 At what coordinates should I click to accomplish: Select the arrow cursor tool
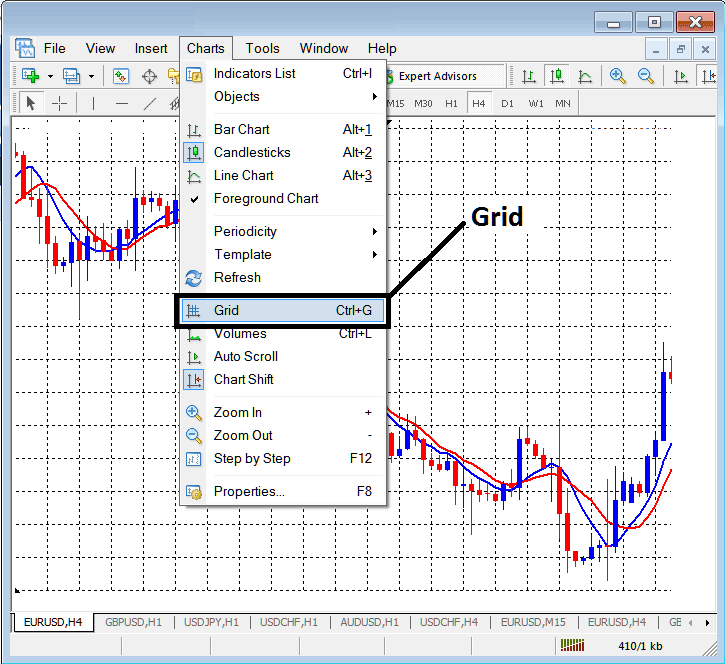point(30,103)
